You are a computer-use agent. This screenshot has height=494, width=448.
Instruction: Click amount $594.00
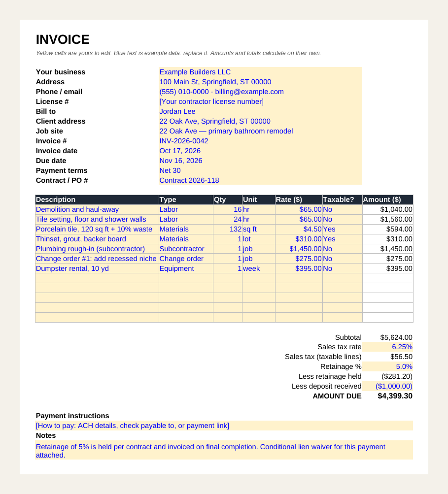point(388,229)
